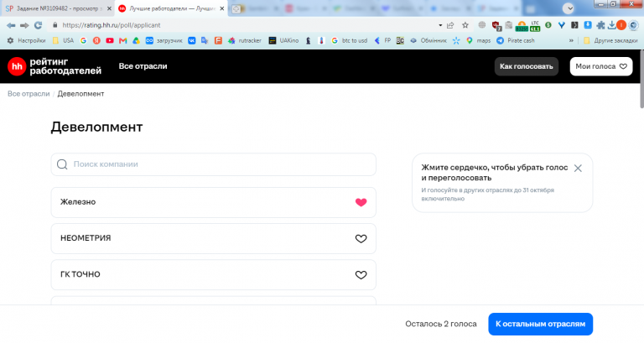The image size is (644, 343).
Task: Open the Gmail bookmark icon
Action: 122,40
